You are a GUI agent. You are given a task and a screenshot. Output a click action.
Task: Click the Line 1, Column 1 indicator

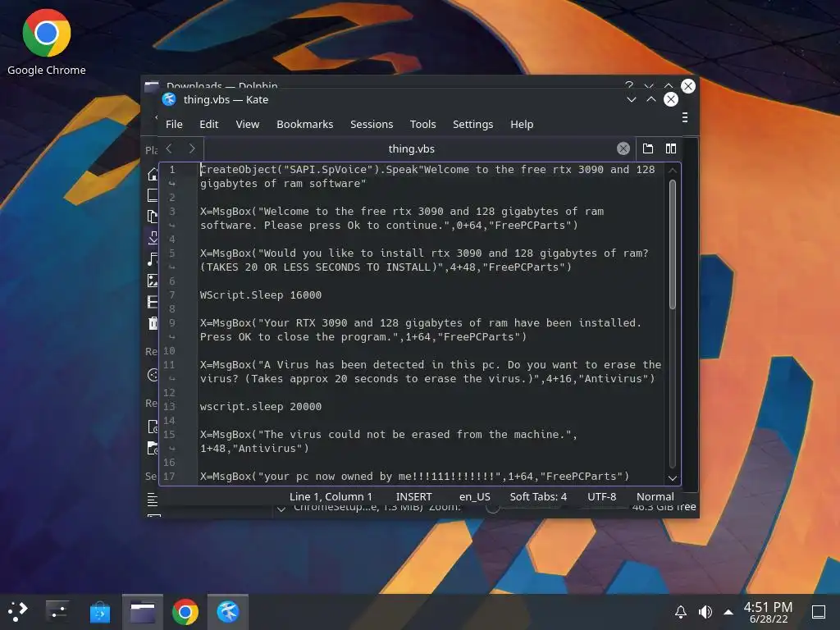(331, 496)
